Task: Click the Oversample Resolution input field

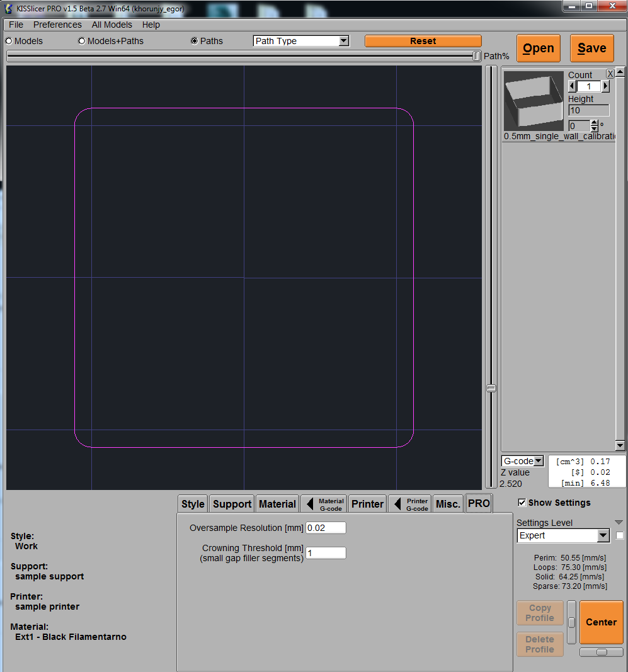Action: (x=326, y=528)
